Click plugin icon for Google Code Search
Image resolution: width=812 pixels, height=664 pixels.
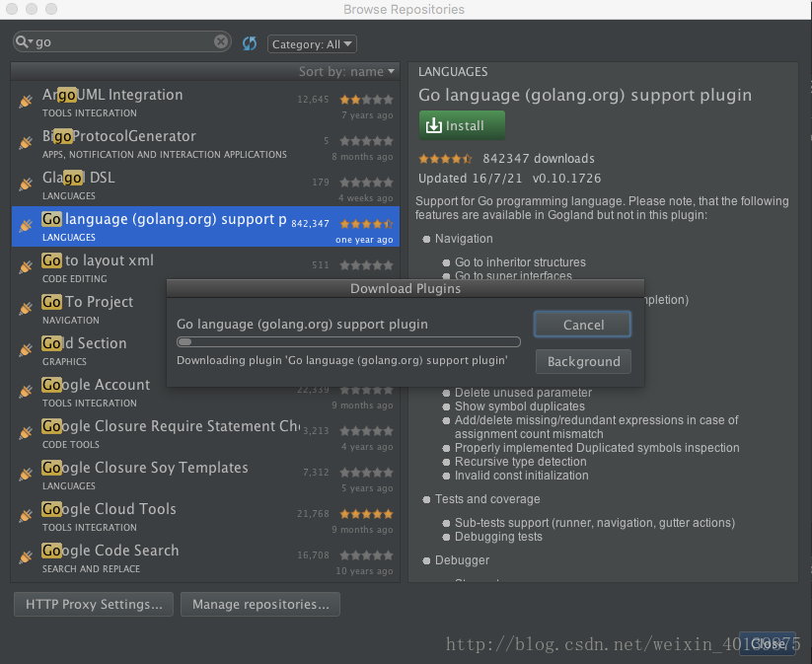pyautogui.click(x=26, y=557)
